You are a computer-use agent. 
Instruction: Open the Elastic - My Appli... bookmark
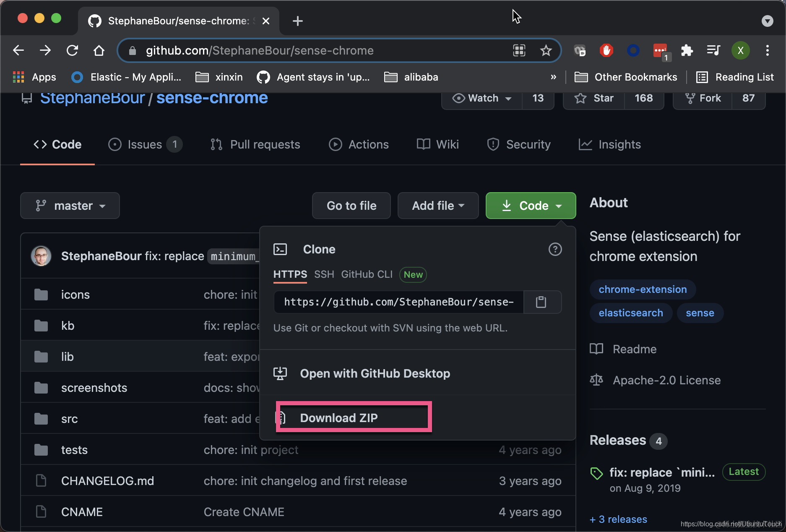(126, 77)
